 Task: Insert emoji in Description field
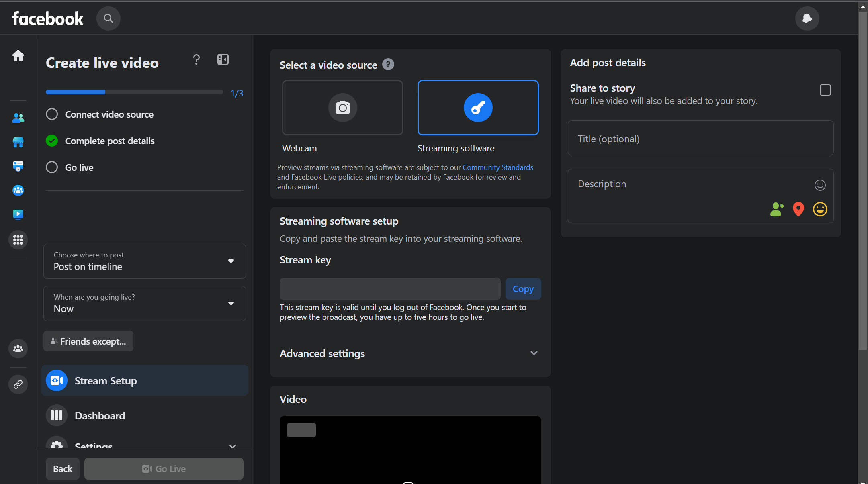pyautogui.click(x=820, y=185)
